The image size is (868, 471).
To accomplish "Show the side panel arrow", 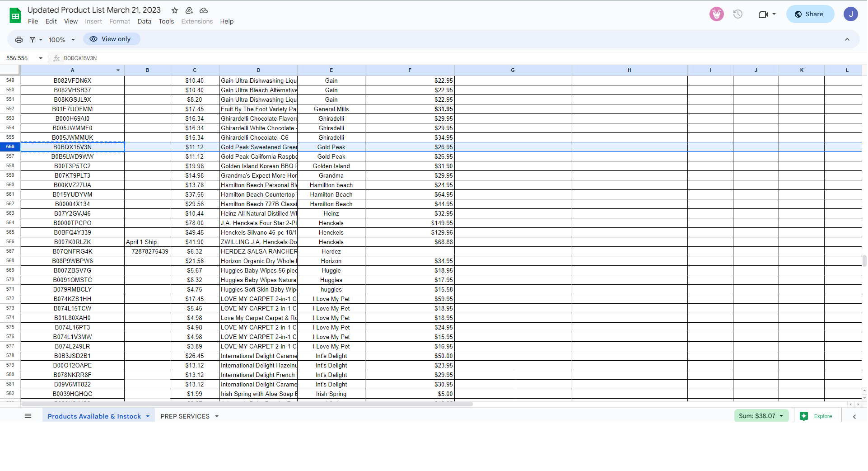I will point(854,417).
